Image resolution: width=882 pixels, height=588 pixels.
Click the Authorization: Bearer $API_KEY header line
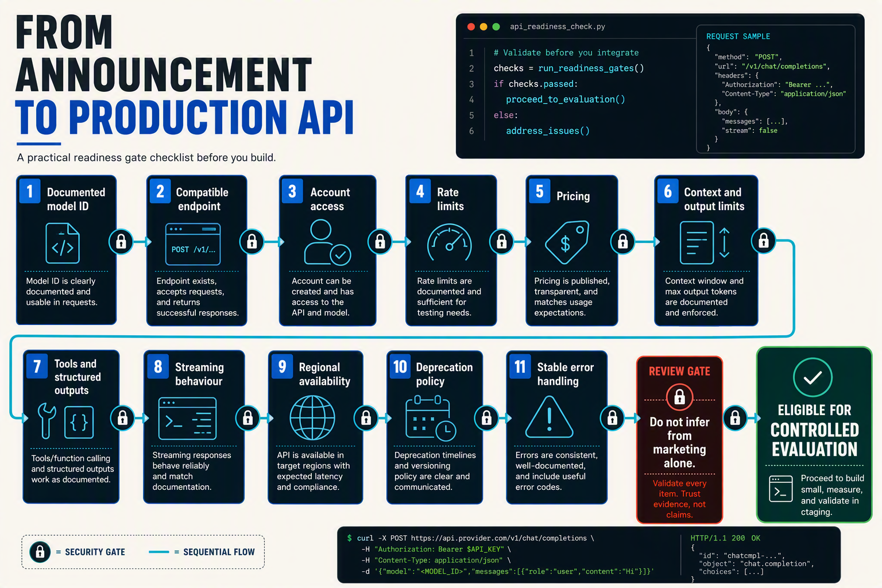point(436,550)
